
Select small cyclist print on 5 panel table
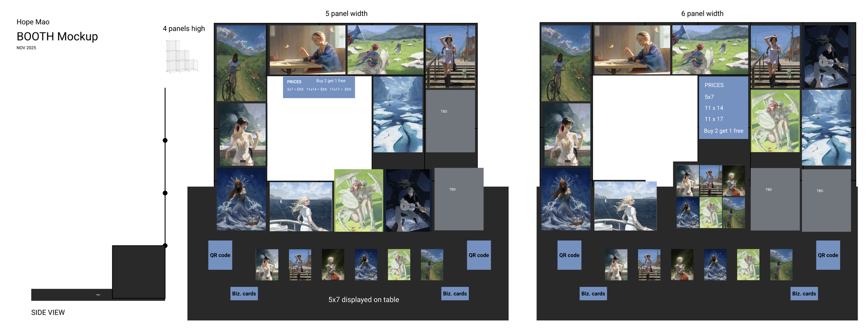point(432,264)
